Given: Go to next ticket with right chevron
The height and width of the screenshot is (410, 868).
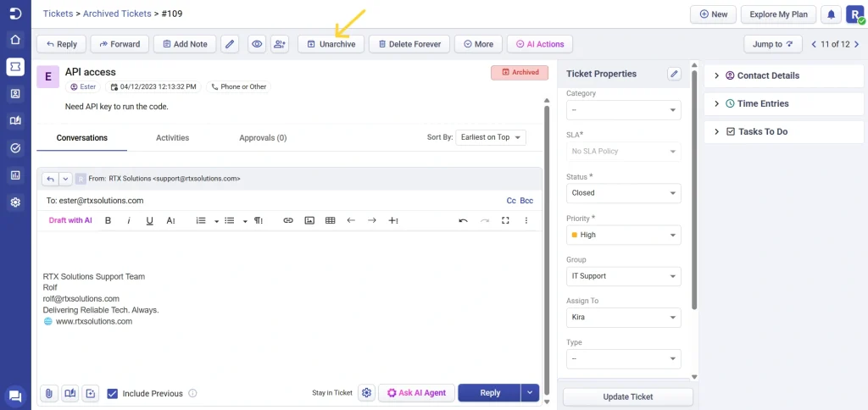Looking at the screenshot, I should click(856, 44).
